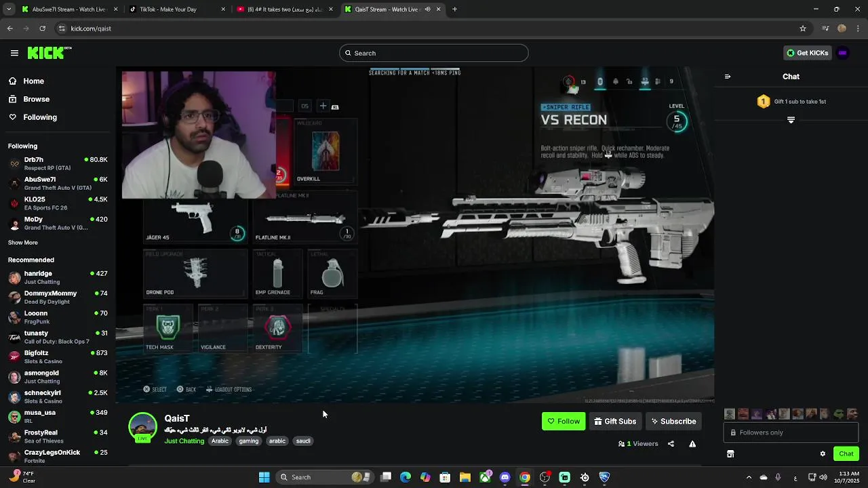
Task: Bookmark this page with star icon
Action: 803,28
